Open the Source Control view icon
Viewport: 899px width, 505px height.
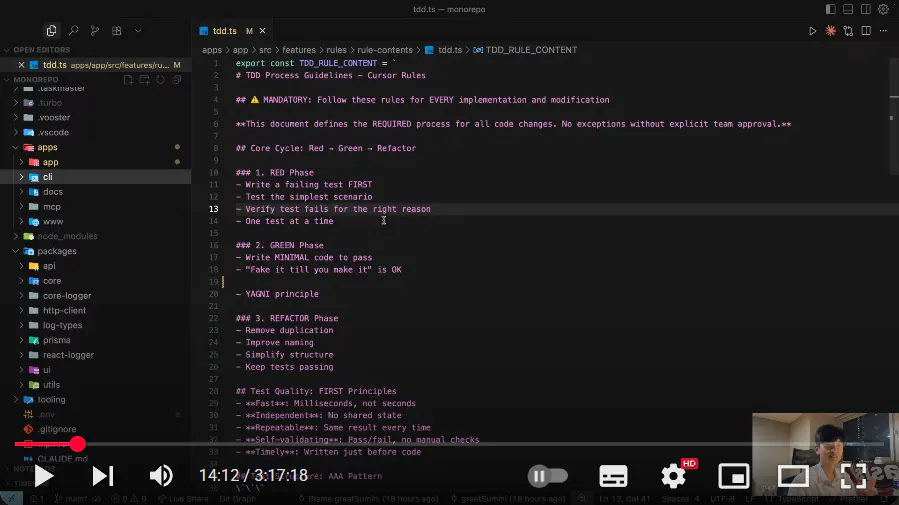point(95,31)
